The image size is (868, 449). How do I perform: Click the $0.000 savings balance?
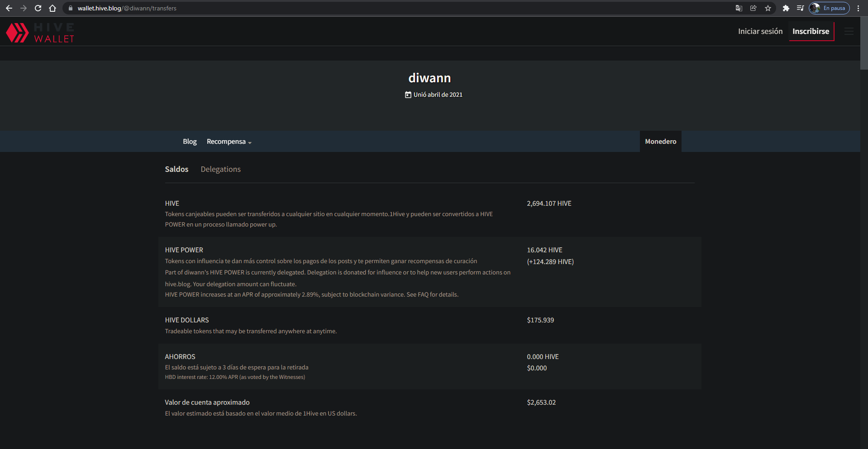point(537,368)
